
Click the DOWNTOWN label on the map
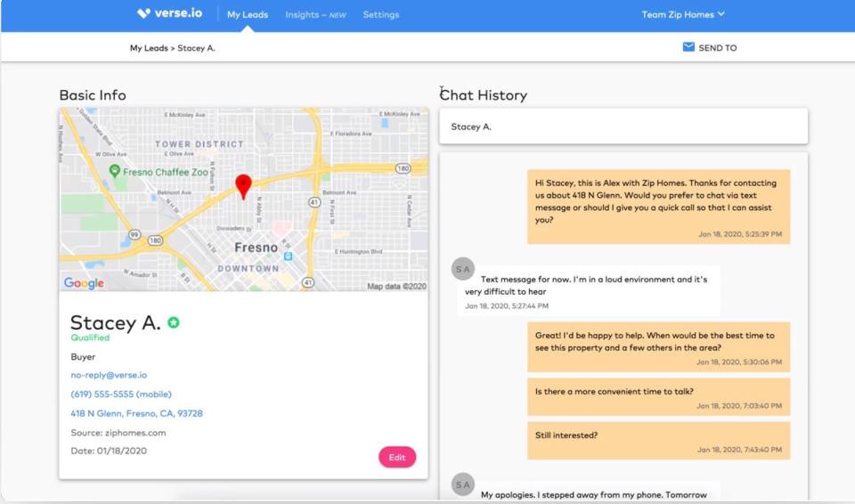coord(248,268)
